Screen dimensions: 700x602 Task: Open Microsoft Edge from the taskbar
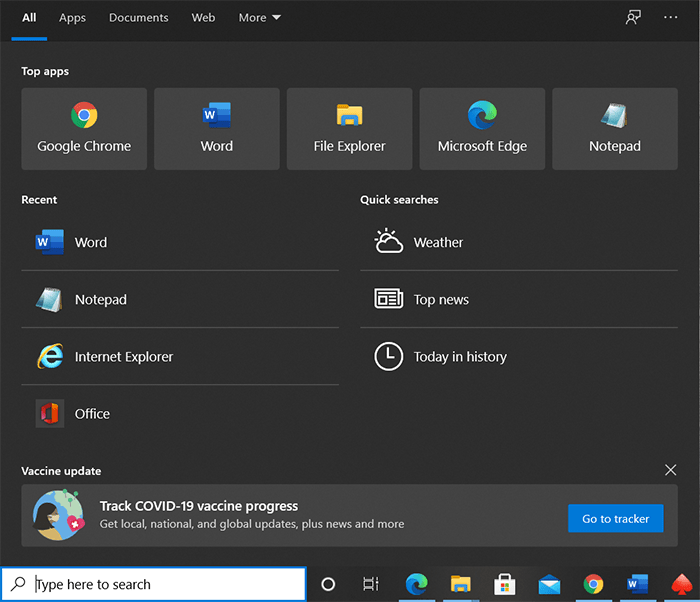417,584
